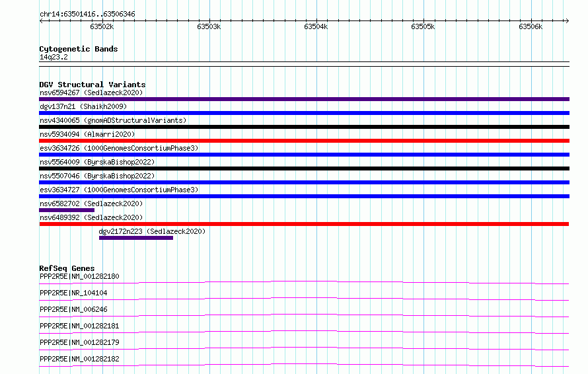Viewport: 588px width, 374px height.
Task: Click the blue bar under esv3634726
Action: click(304, 155)
